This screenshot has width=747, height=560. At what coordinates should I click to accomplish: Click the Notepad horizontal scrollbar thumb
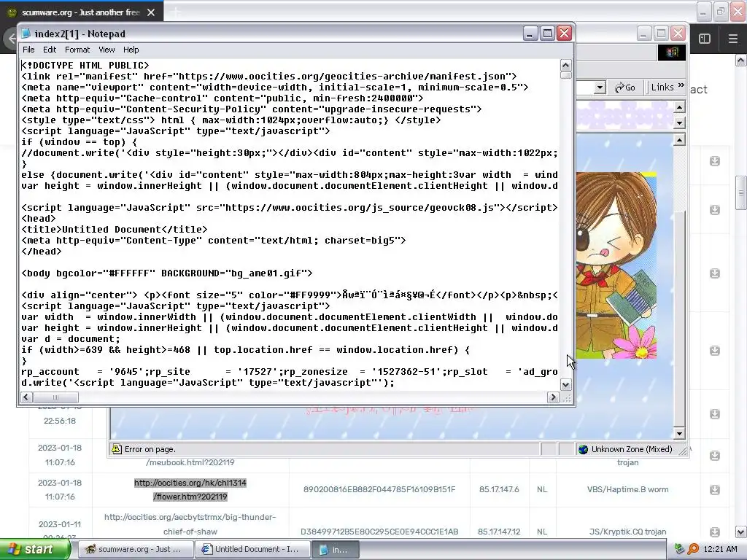click(x=55, y=397)
